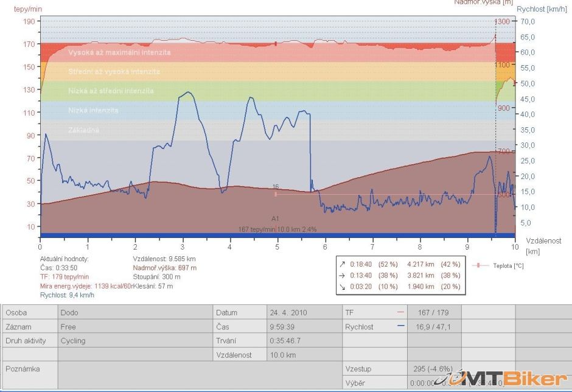Click the A1 lap summary label
This screenshot has width=572, height=392.
click(276, 218)
